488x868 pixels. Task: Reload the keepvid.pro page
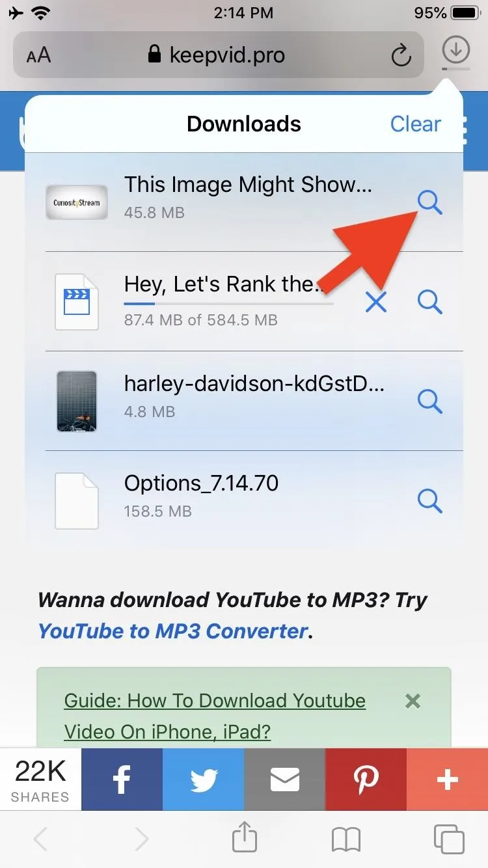click(x=401, y=56)
